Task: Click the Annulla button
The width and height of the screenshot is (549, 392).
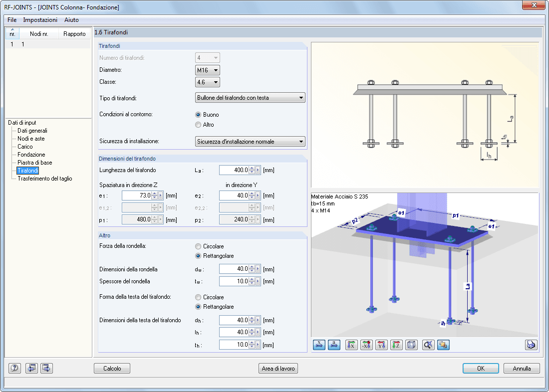Action: click(x=522, y=368)
